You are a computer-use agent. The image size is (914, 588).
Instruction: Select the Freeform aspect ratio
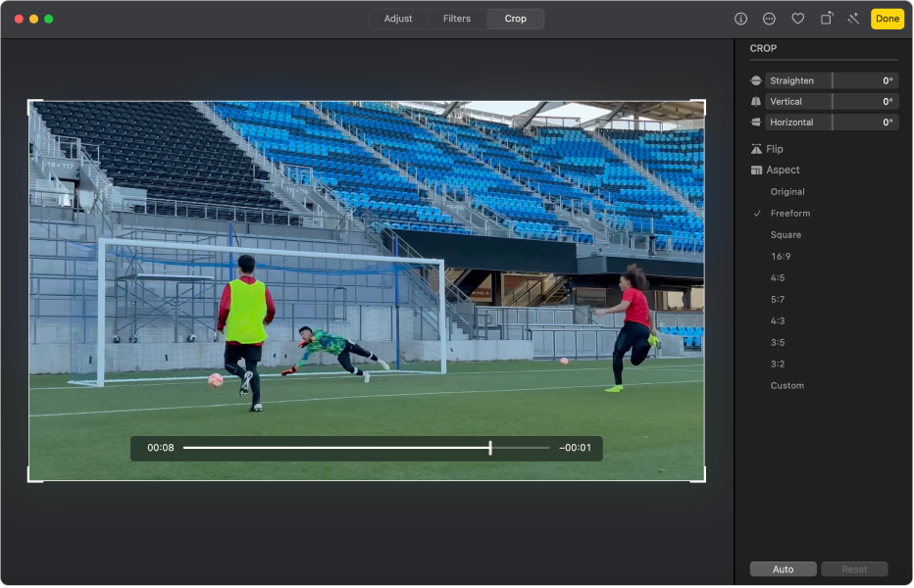pyautogui.click(x=789, y=214)
